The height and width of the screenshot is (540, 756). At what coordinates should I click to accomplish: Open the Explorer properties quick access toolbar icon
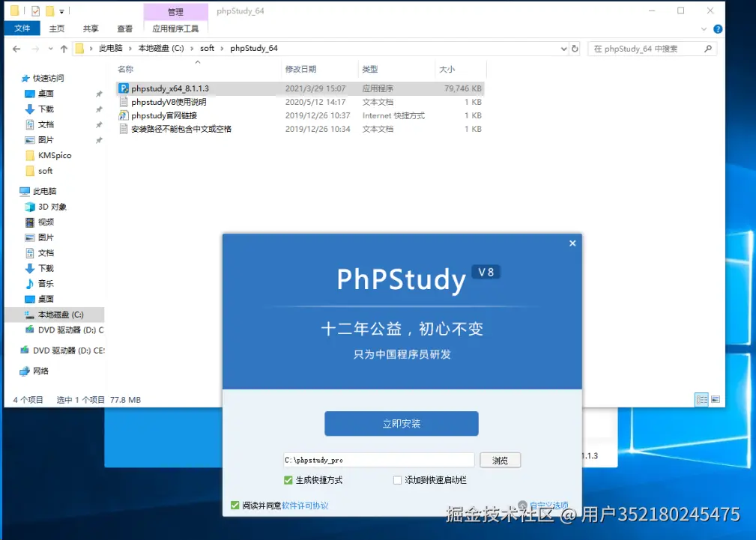pos(35,10)
